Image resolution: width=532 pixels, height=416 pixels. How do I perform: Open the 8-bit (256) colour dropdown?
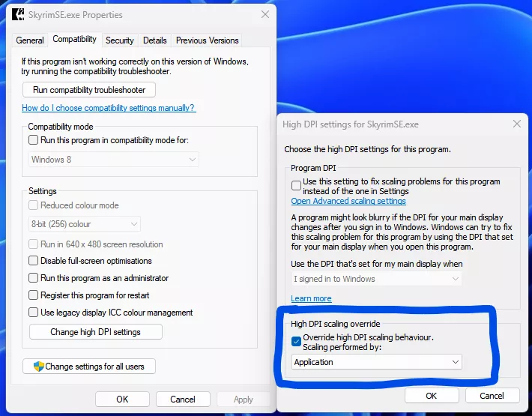(x=85, y=224)
